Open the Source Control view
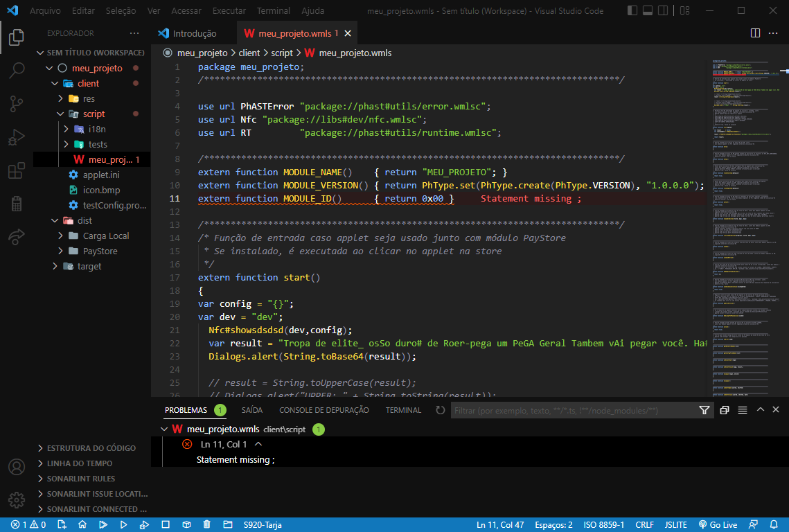789x532 pixels. coord(16,103)
